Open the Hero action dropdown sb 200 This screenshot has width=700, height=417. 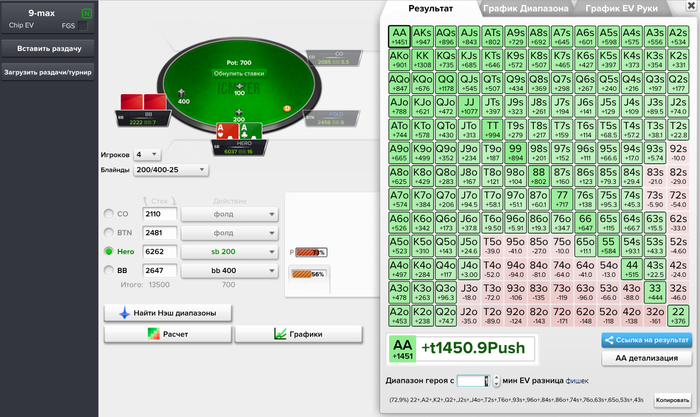point(229,251)
